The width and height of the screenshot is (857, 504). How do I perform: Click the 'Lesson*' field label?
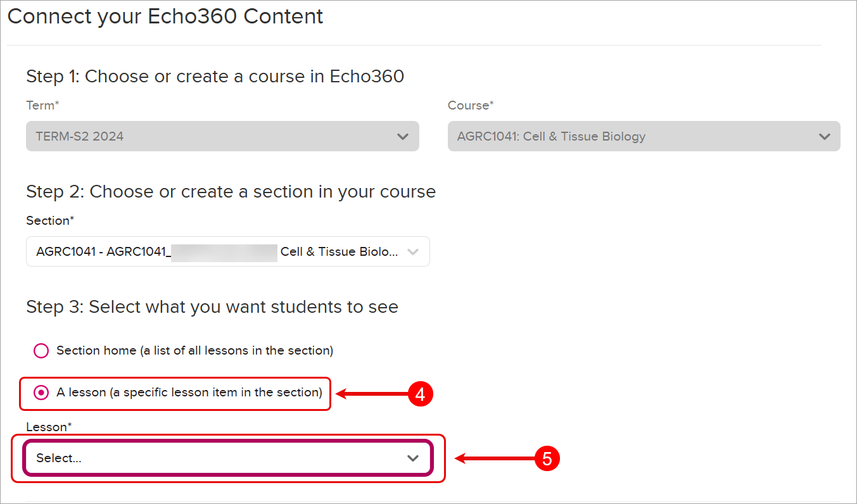(49, 427)
